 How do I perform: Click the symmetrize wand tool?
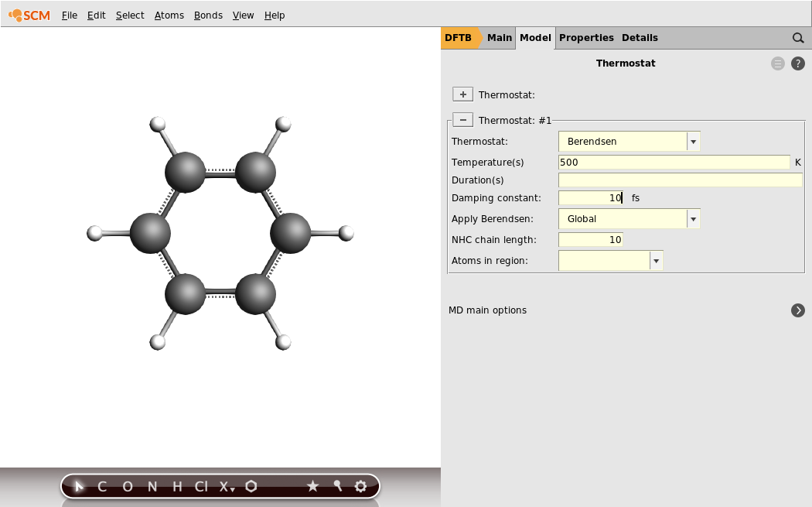338,486
